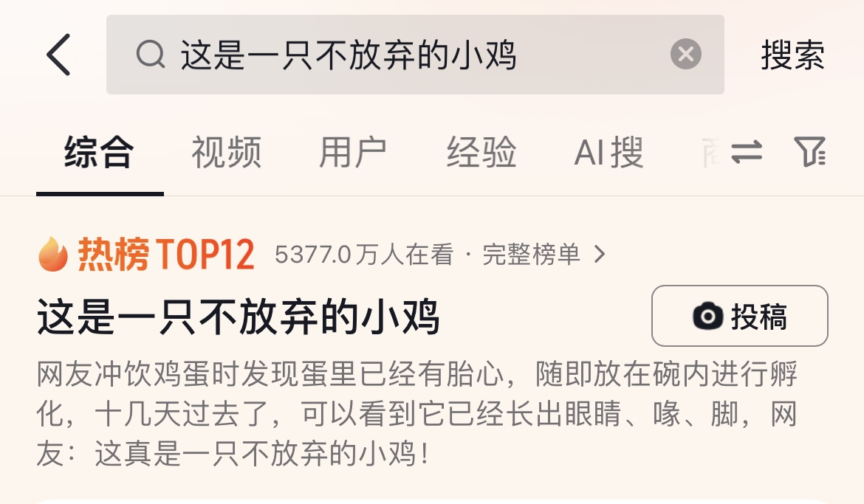Switch to the 视频 tab

click(227, 153)
